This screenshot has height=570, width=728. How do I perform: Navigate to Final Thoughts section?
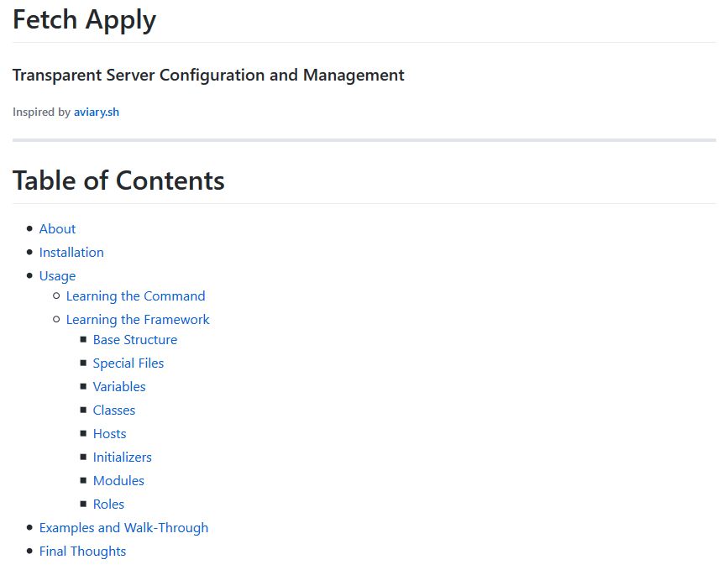pyautogui.click(x=82, y=551)
